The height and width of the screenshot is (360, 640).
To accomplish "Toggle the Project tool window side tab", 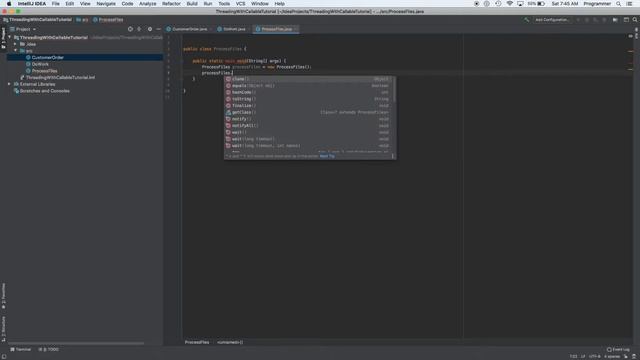I will click(x=3, y=38).
